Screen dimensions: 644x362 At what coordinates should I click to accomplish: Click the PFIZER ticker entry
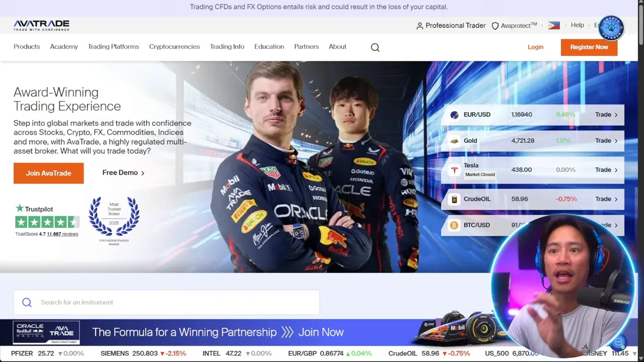[x=47, y=353]
